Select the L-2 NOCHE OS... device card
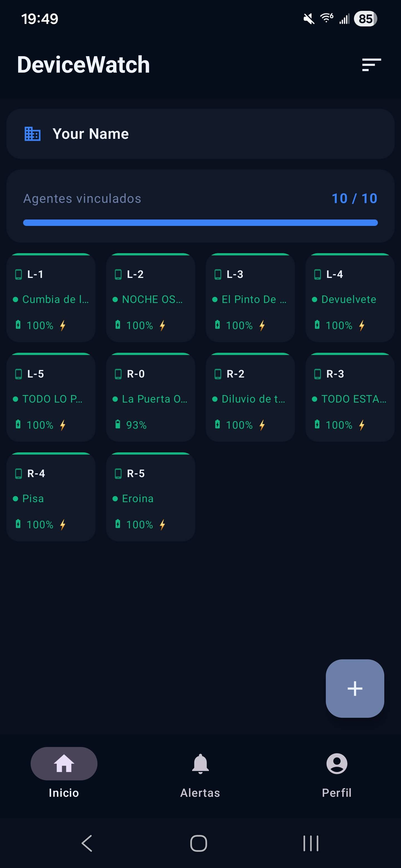 click(x=150, y=298)
